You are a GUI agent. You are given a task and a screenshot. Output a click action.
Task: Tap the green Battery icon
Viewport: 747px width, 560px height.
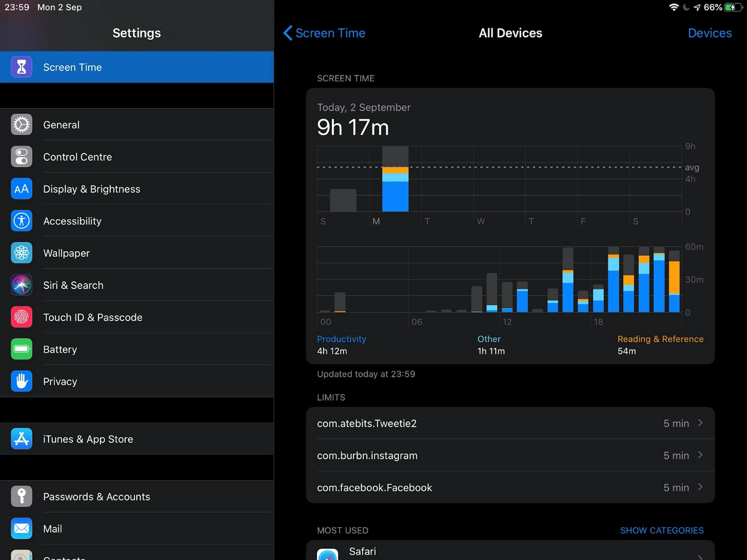point(21,349)
